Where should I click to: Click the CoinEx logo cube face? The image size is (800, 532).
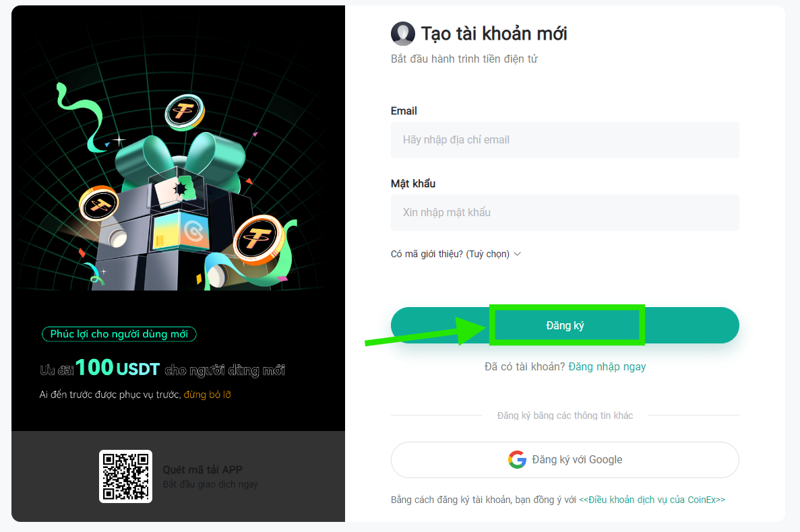195,230
